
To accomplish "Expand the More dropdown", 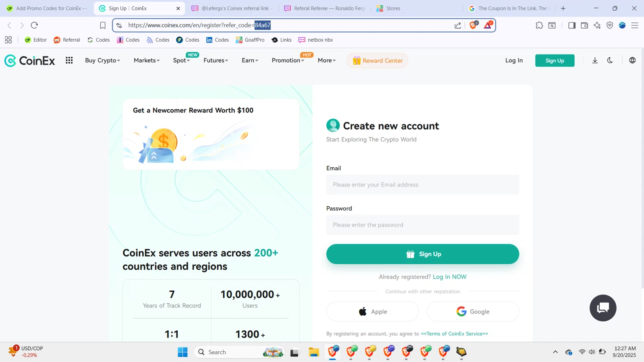I will point(327,60).
